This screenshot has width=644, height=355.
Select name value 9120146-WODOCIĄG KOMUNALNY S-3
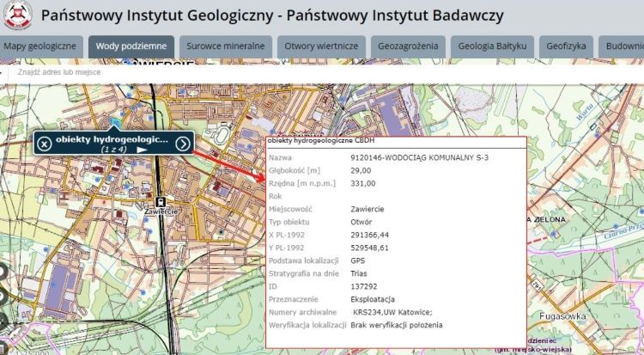419,157
